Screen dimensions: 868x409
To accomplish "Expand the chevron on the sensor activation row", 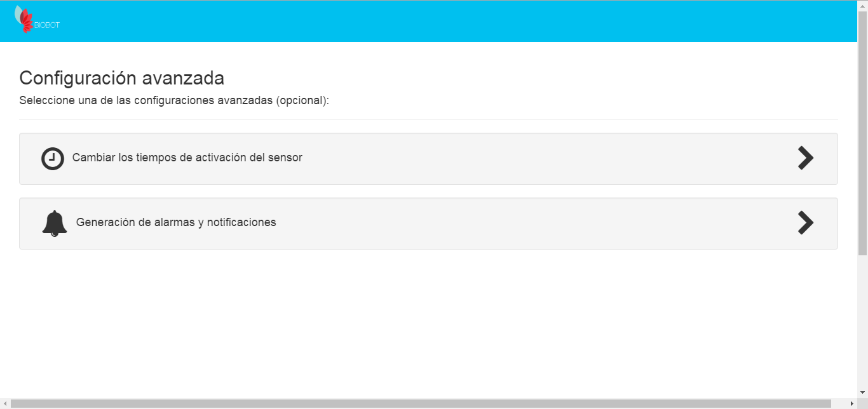I will coord(805,158).
